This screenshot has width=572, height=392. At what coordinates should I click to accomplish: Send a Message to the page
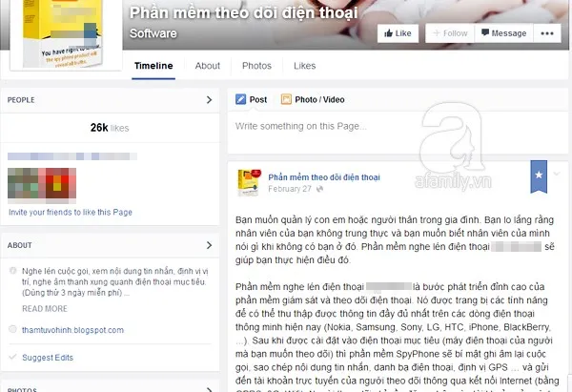pyautogui.click(x=502, y=33)
